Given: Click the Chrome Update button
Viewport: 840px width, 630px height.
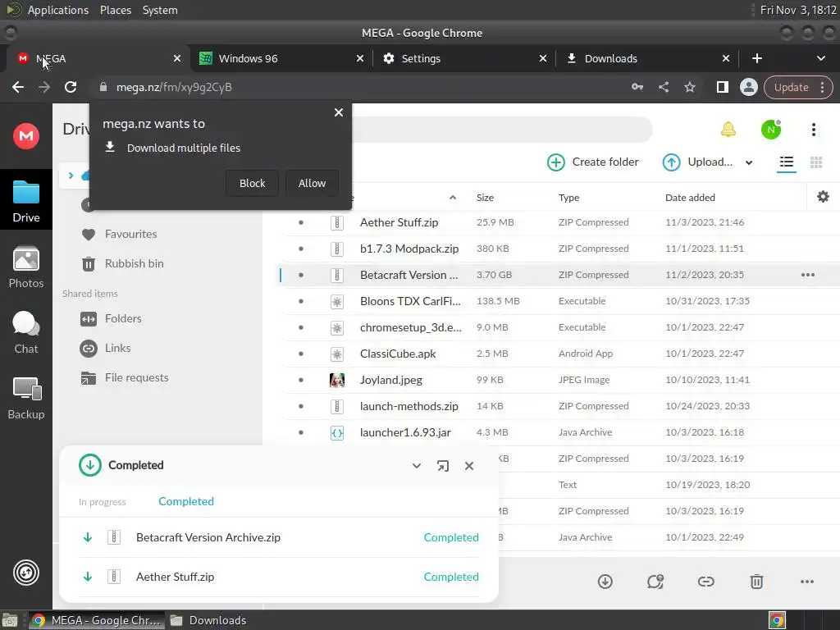Looking at the screenshot, I should click(797, 87).
